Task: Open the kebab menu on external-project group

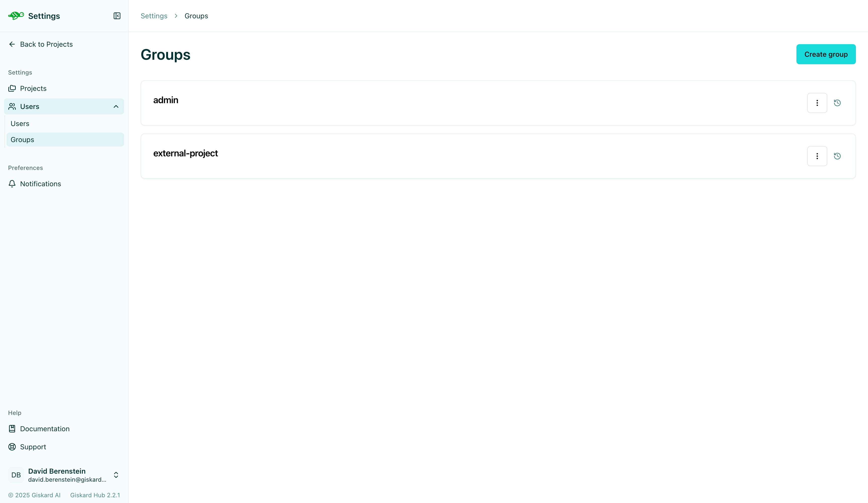Action: coord(817,156)
